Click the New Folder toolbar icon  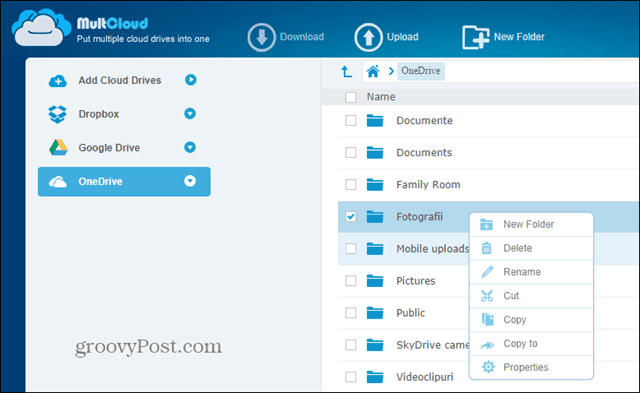[x=476, y=37]
